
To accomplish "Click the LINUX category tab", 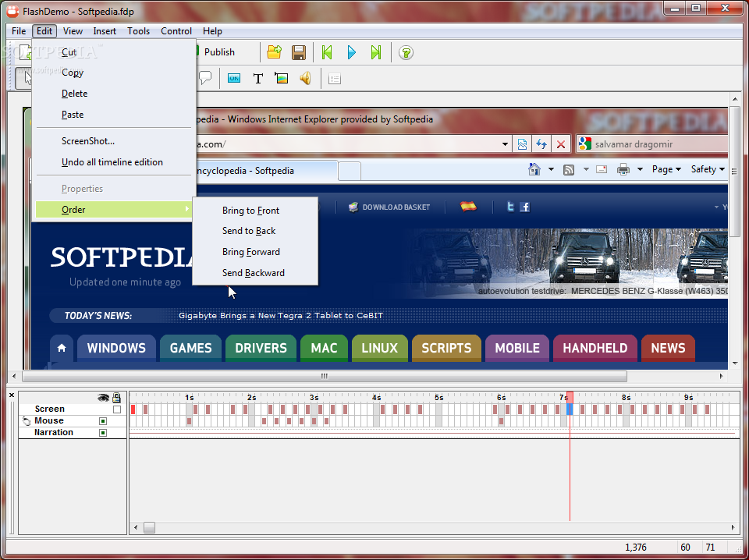I will [380, 348].
